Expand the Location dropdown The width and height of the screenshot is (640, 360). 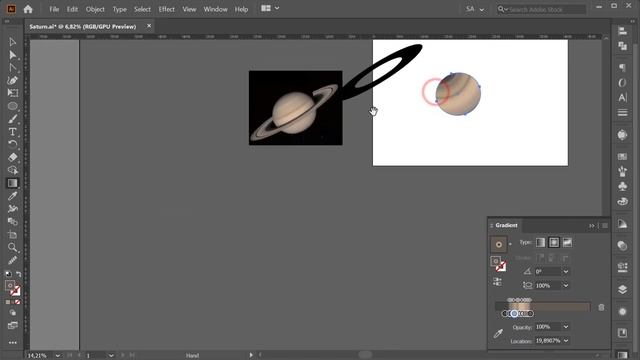(x=566, y=341)
